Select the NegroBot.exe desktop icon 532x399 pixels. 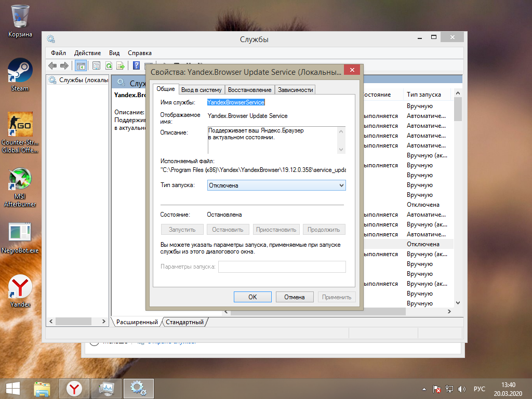pyautogui.click(x=20, y=238)
